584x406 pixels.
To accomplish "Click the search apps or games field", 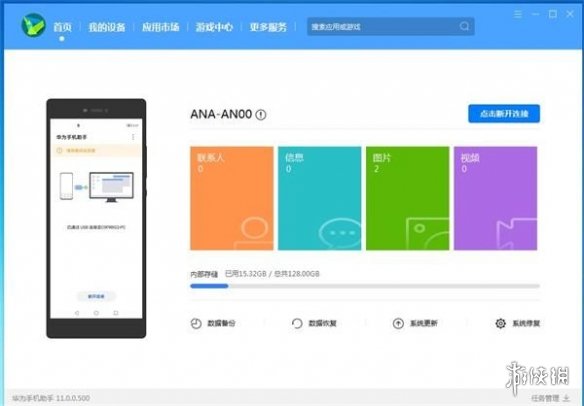I will coord(391,26).
